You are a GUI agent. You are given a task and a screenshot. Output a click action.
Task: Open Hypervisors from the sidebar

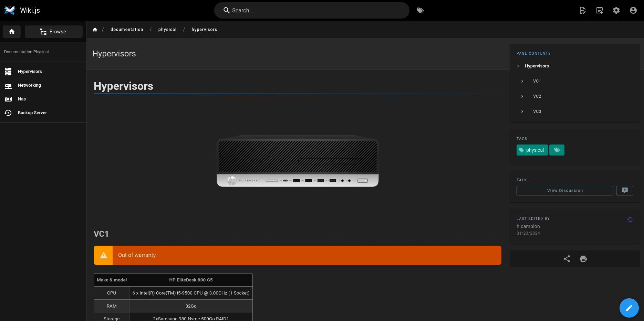click(43, 72)
